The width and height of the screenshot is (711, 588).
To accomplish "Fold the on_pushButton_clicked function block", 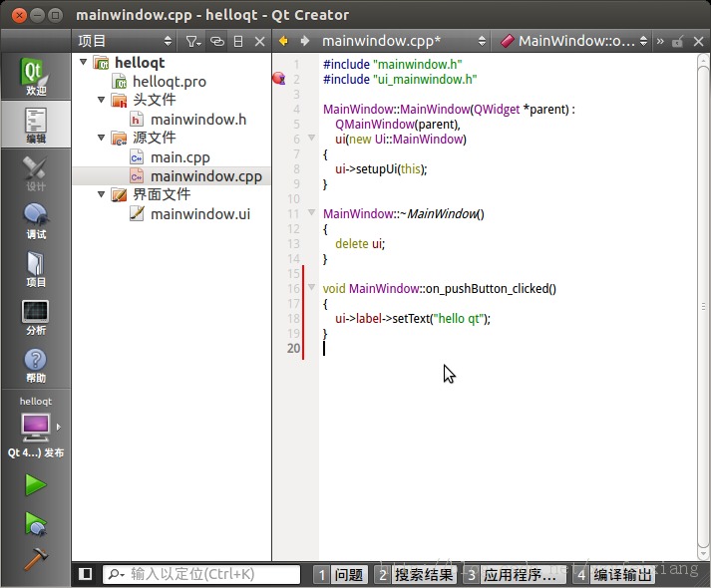I will tap(311, 287).
